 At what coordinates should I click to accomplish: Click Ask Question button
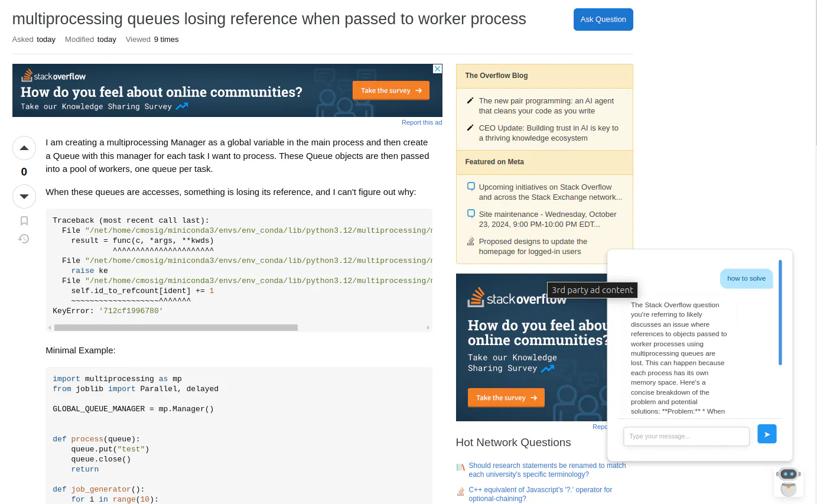tap(603, 19)
